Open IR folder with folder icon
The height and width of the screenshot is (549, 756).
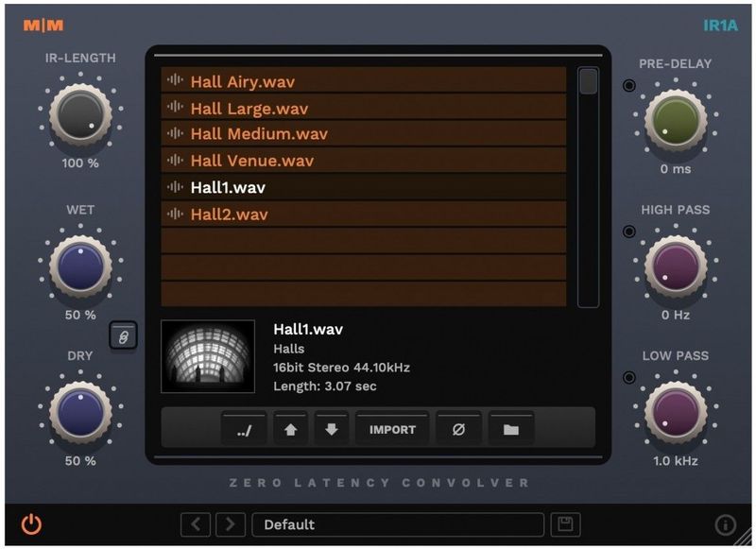click(511, 429)
